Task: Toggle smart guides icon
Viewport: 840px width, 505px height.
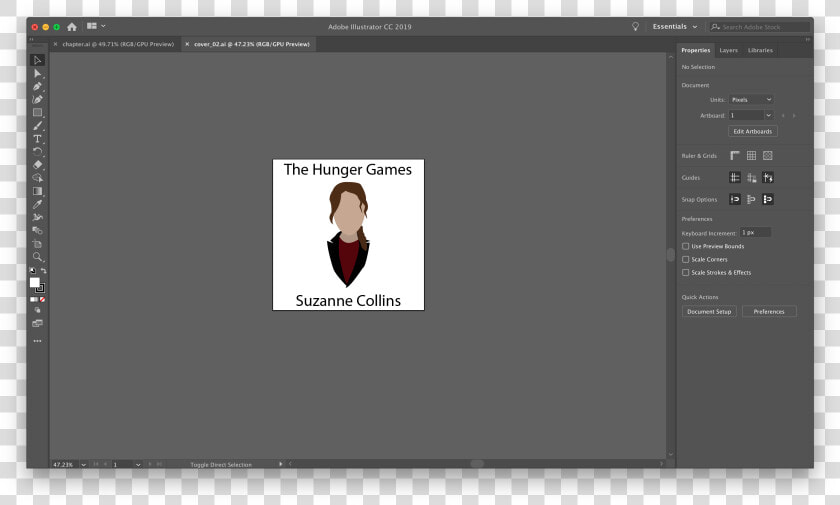Action: tap(768, 178)
